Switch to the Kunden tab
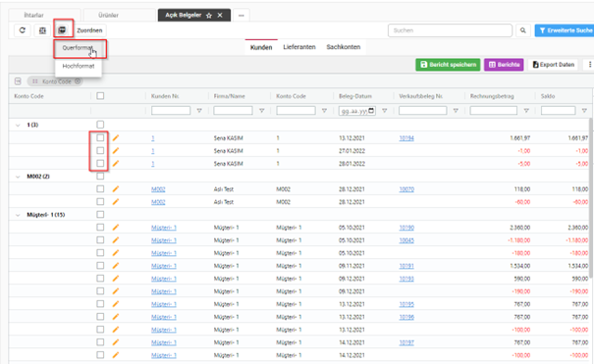The width and height of the screenshot is (594, 364). tap(261, 47)
